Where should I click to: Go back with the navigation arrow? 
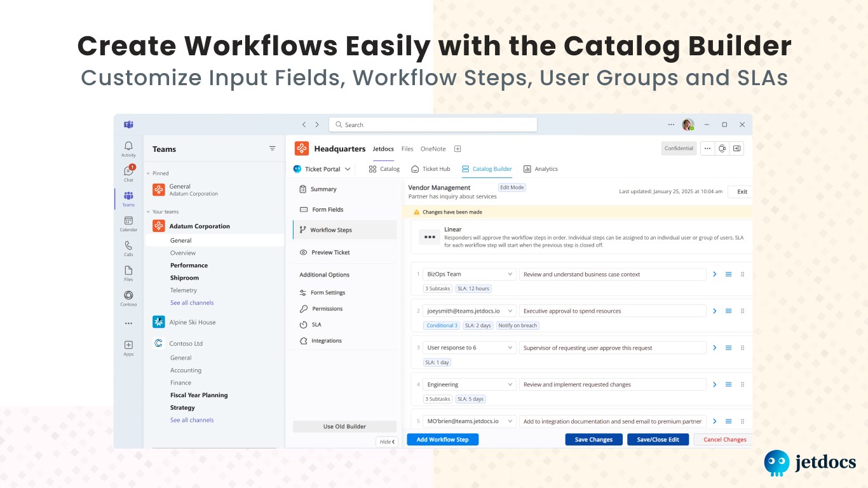tap(304, 125)
